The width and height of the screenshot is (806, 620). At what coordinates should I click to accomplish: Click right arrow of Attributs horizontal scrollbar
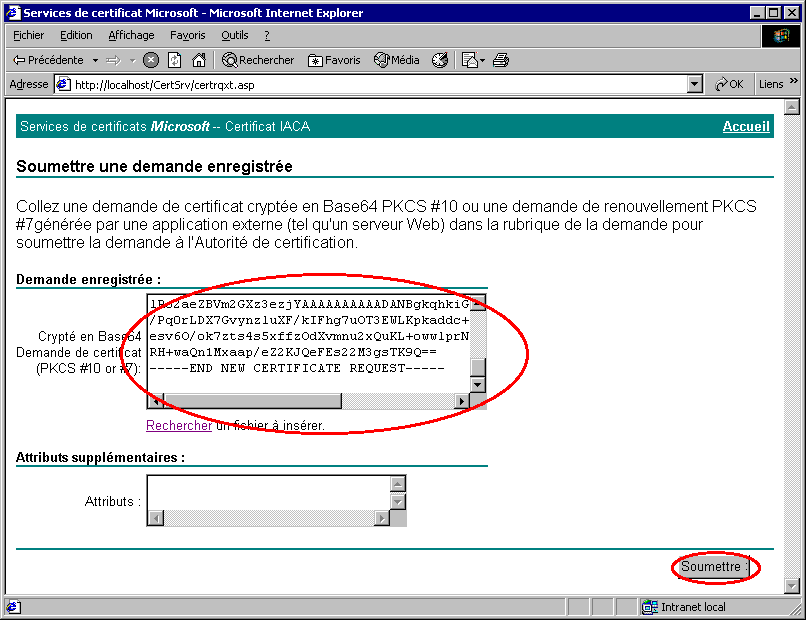coord(381,518)
